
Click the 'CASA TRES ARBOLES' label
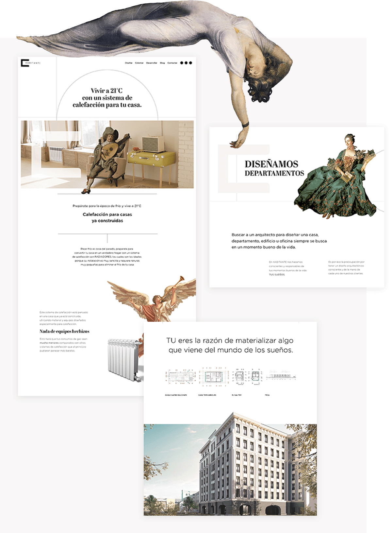(x=207, y=395)
